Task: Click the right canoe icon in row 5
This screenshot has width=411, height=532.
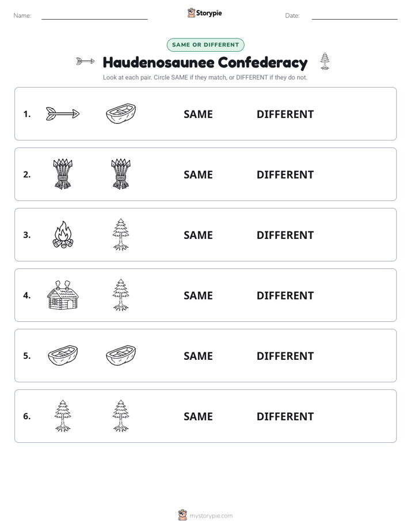Action: (121, 355)
